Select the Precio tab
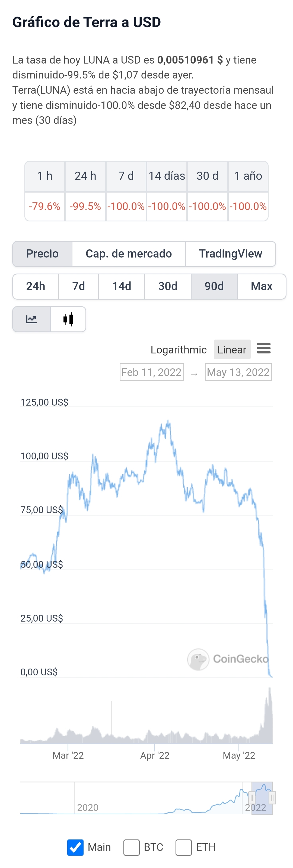 click(x=42, y=254)
